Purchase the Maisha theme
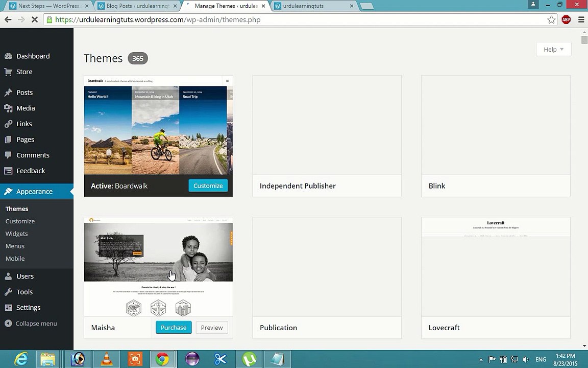 174,328
